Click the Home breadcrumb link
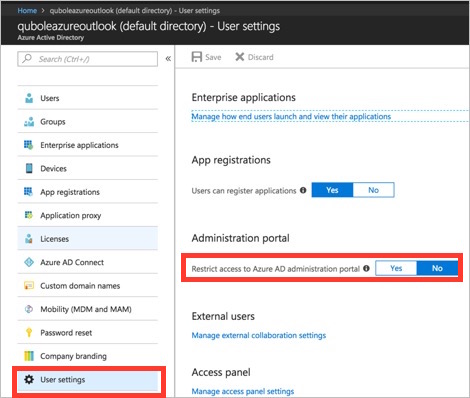This screenshot has width=470, height=398. (27, 11)
